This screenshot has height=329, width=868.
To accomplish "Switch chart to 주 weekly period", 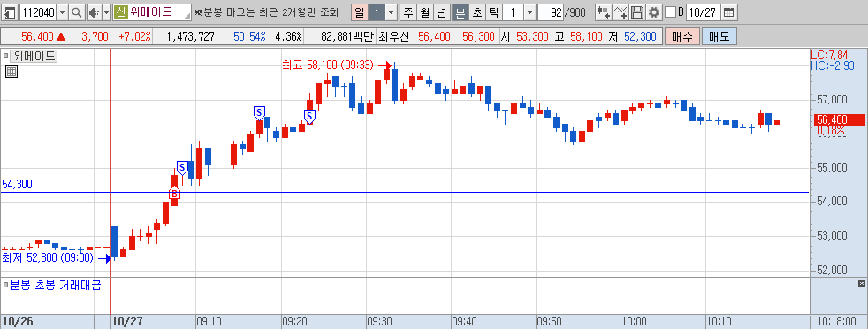I will point(408,11).
